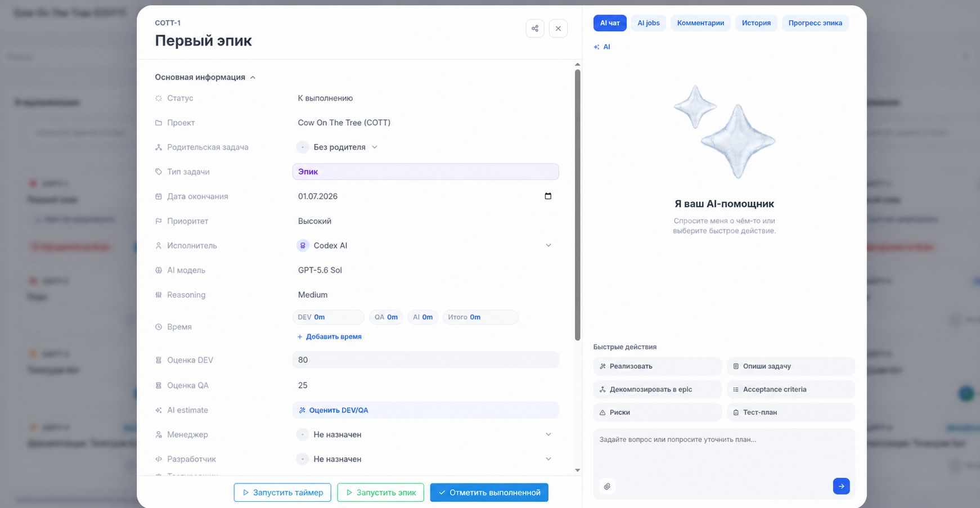
Task: Click the calendar icon beside Дата окончания label
Action: pos(159,196)
